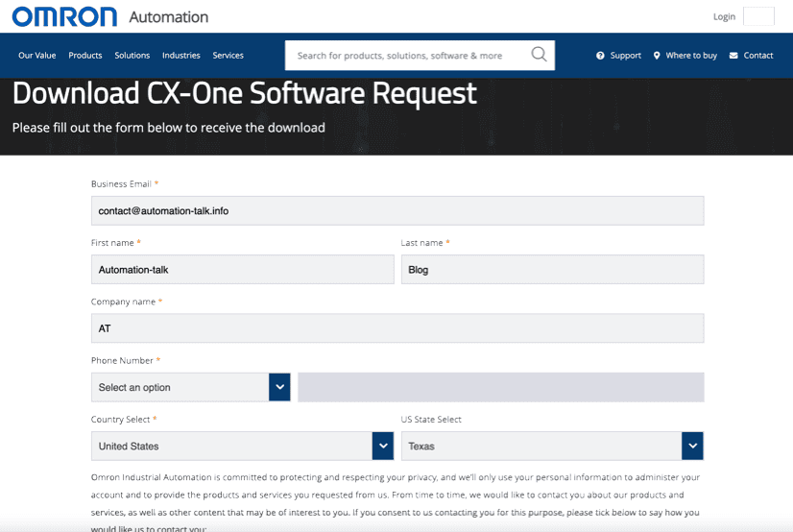The width and height of the screenshot is (793, 532).
Task: Click the Contact link text
Action: pos(757,56)
